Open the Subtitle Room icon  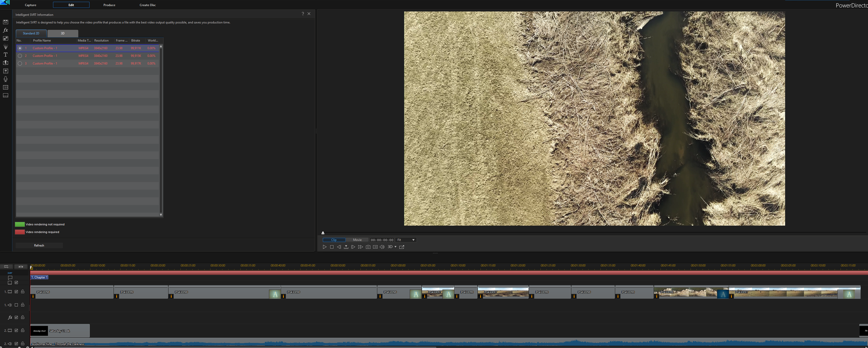coord(5,95)
